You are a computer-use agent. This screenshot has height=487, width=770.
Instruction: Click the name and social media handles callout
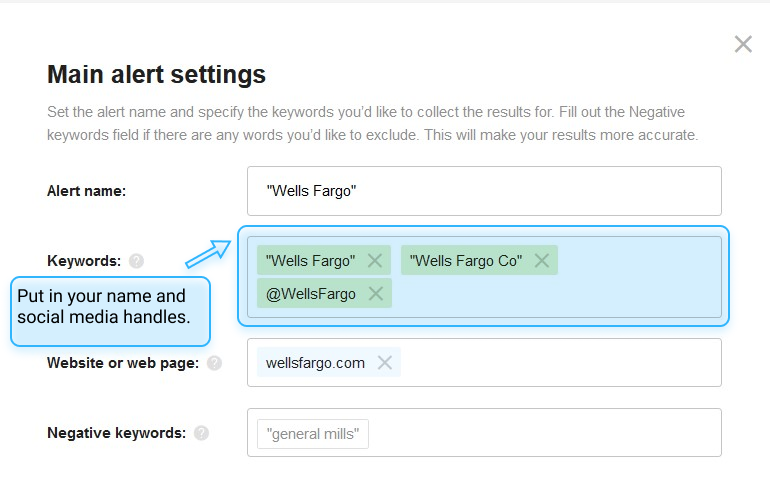coord(110,311)
